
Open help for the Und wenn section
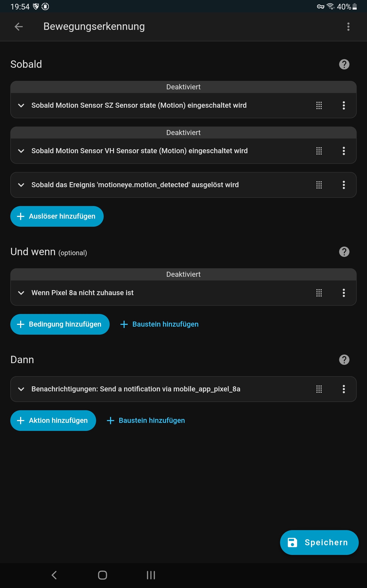[344, 252]
